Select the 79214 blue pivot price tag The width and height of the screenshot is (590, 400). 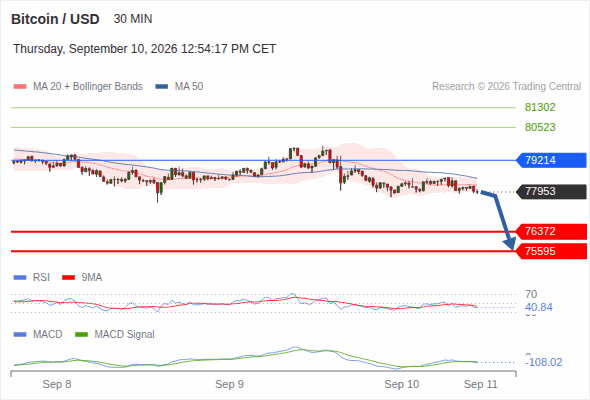point(551,160)
